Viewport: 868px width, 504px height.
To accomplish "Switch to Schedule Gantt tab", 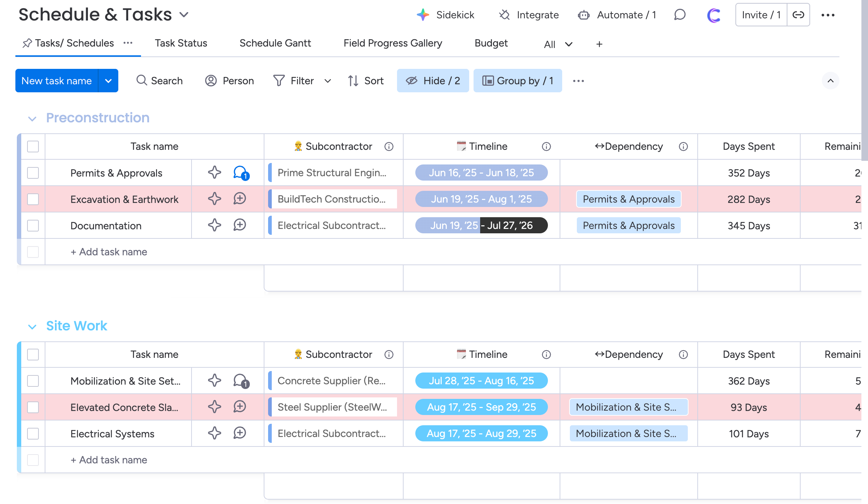I will 275,43.
